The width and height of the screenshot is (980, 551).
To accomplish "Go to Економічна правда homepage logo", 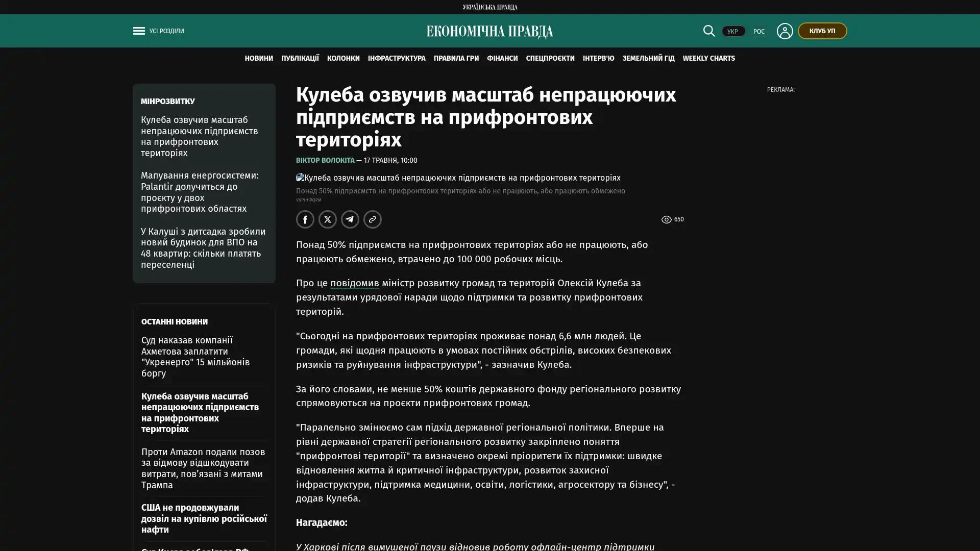I will pyautogui.click(x=489, y=31).
